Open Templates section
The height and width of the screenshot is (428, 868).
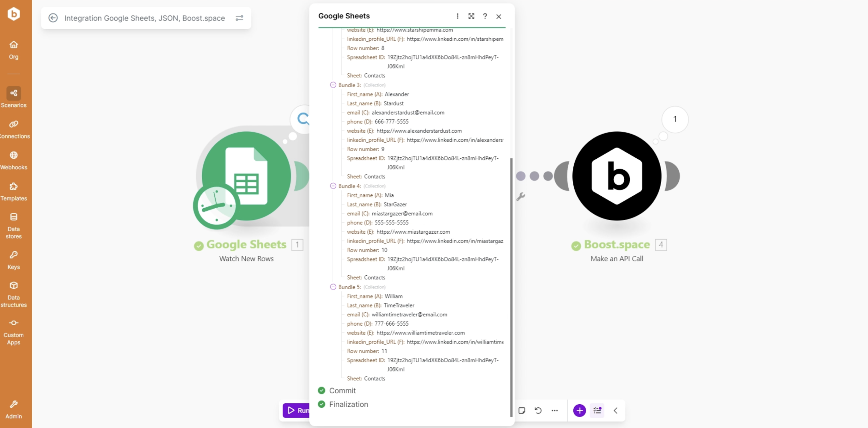pyautogui.click(x=14, y=191)
